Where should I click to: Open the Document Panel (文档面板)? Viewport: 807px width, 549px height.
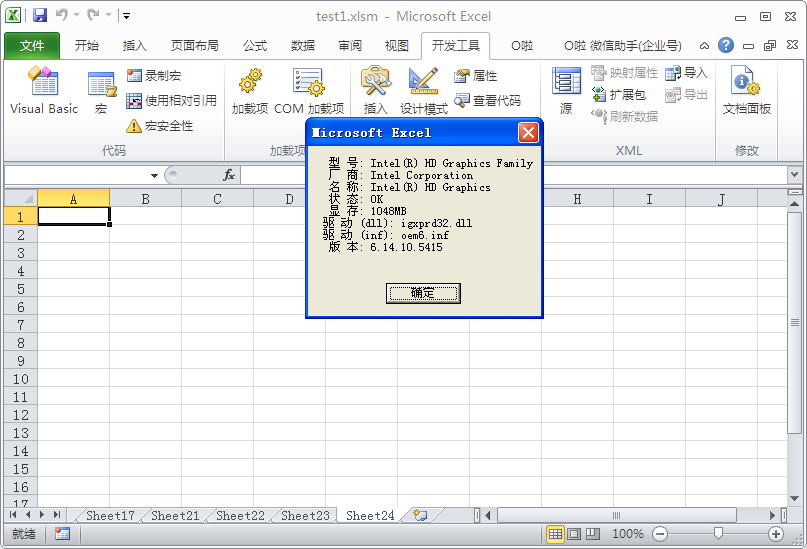(747, 91)
